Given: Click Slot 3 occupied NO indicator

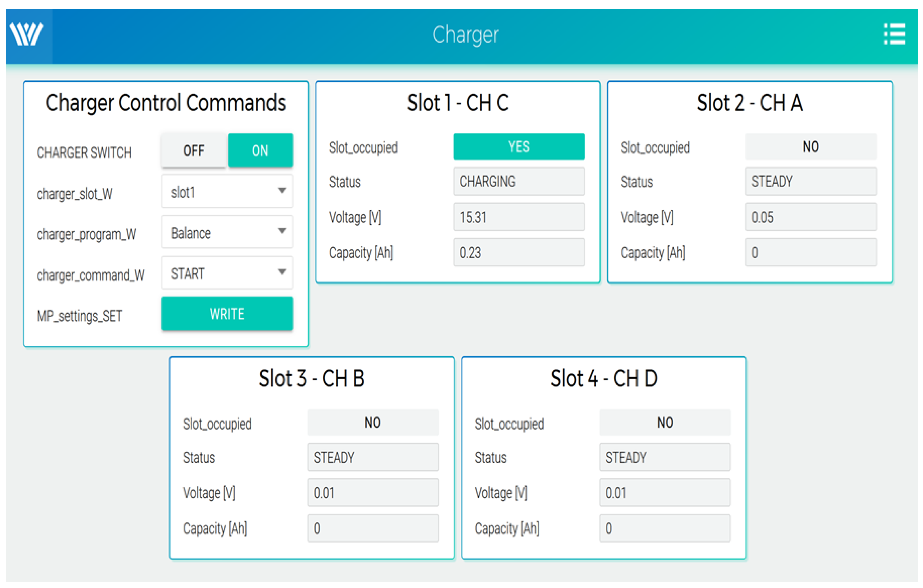Looking at the screenshot, I should click(373, 422).
